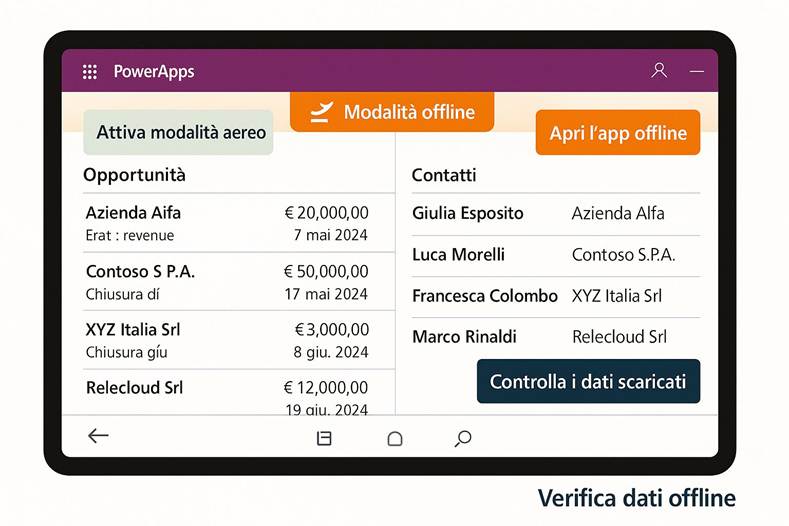Click the € 20,000,00 amount
Image resolution: width=789 pixels, height=526 pixels.
point(326,213)
